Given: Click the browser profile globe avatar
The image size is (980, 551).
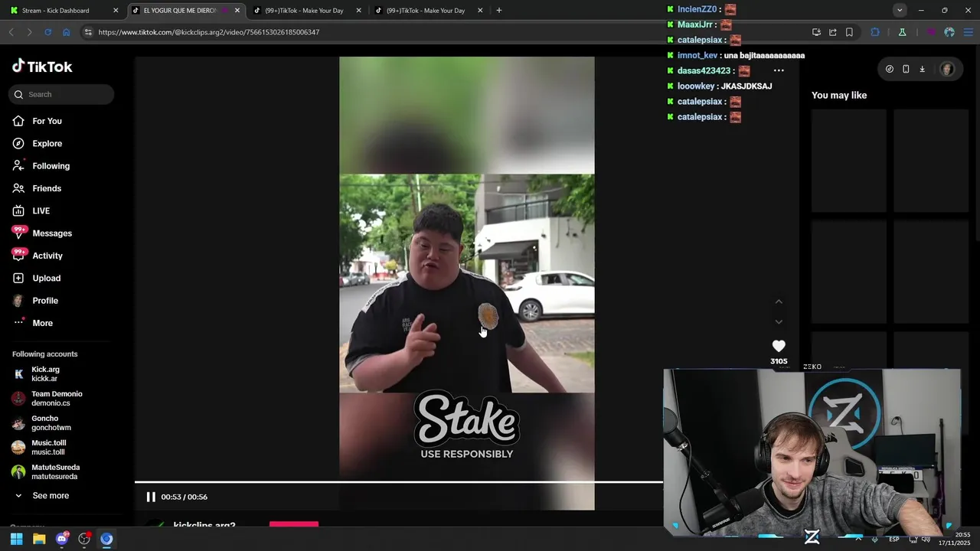Looking at the screenshot, I should tap(949, 32).
